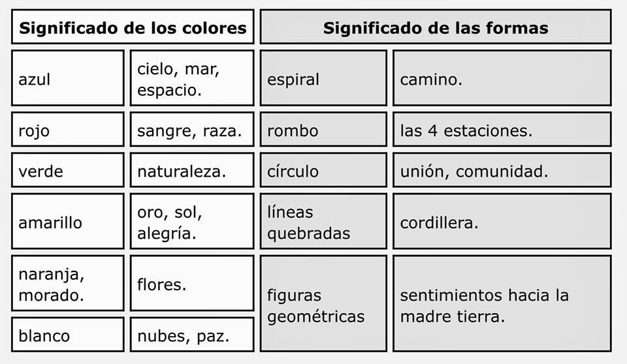The height and width of the screenshot is (364, 627).
Task: Select the 'rombo' cell
Action: pos(323,129)
